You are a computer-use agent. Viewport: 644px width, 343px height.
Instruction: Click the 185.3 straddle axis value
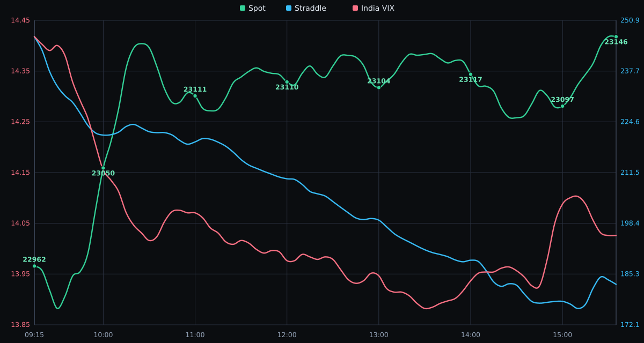click(x=630, y=274)
